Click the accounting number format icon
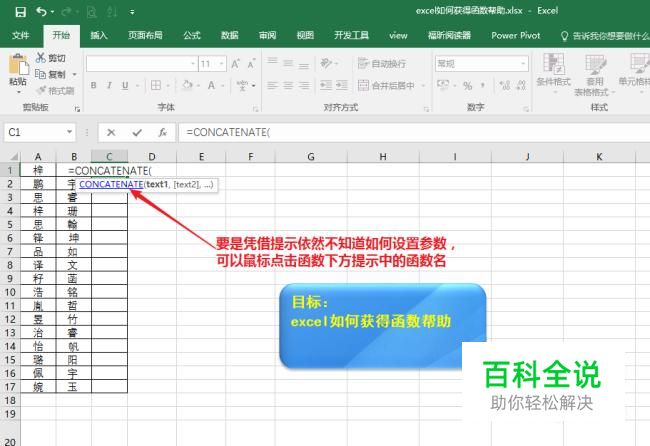Image resolution: width=650 pixels, height=446 pixels. tap(443, 85)
